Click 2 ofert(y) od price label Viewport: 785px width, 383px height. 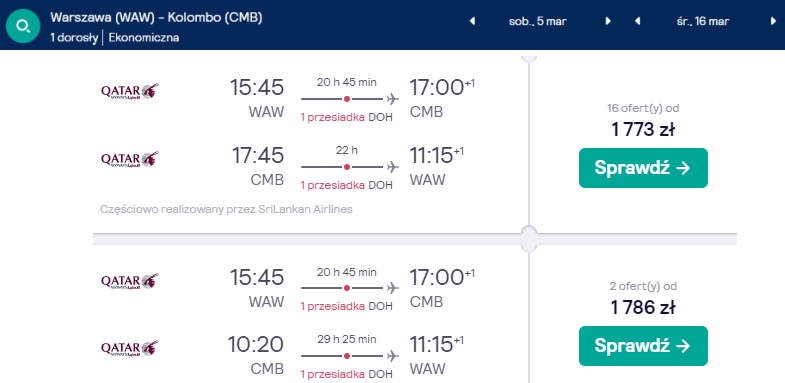point(643,286)
